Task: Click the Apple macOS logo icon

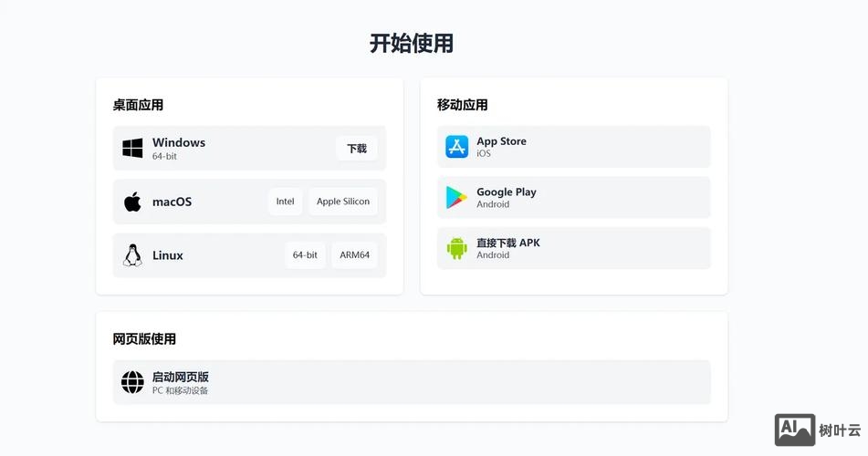Action: (x=132, y=202)
